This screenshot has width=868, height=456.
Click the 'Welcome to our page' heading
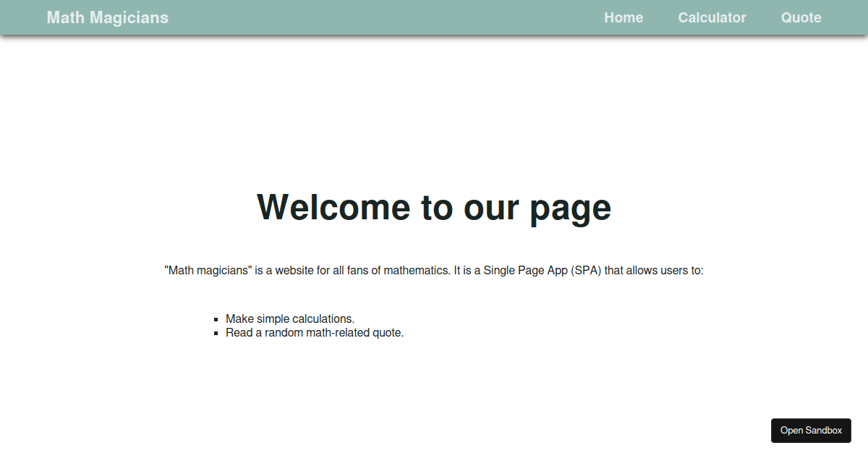point(434,207)
